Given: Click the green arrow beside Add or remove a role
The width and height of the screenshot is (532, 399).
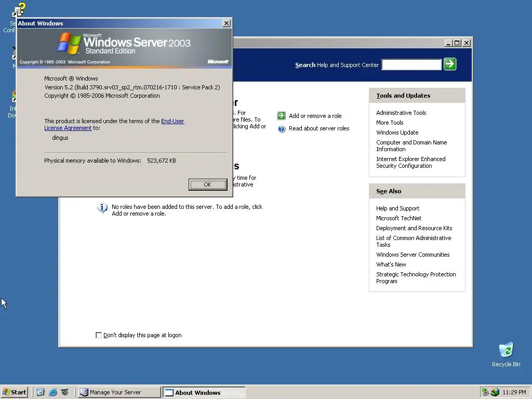Looking at the screenshot, I should (281, 116).
